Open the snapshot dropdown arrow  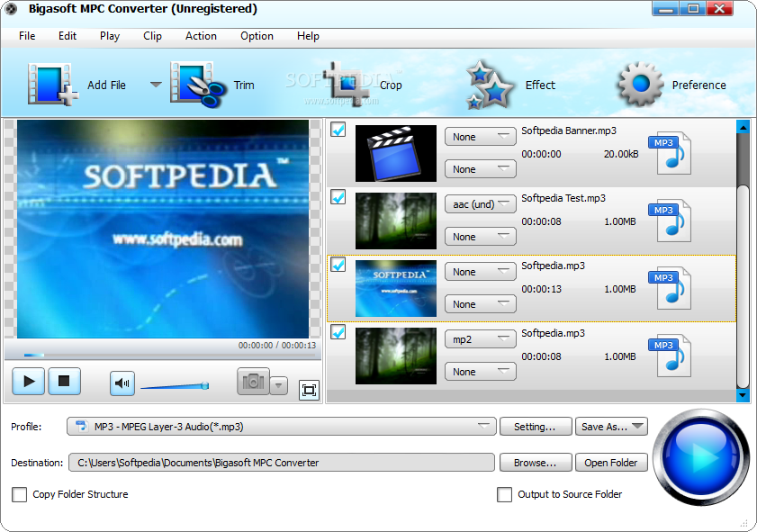(278, 386)
